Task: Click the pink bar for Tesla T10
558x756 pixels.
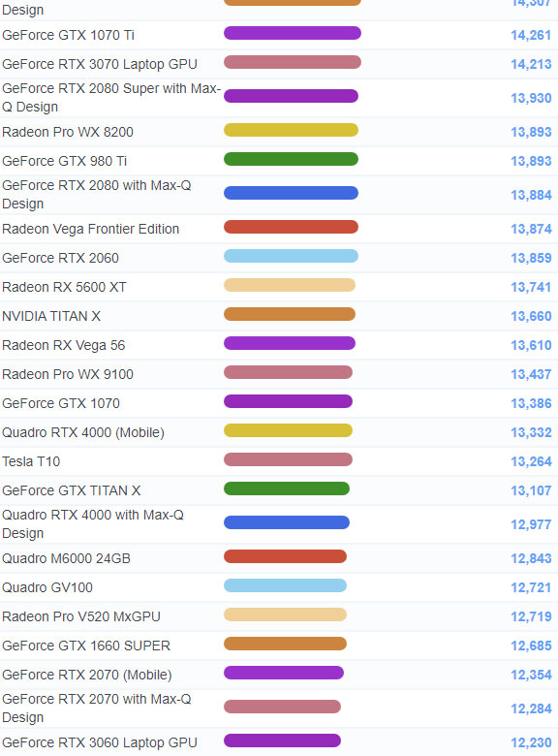Action: [x=288, y=459]
